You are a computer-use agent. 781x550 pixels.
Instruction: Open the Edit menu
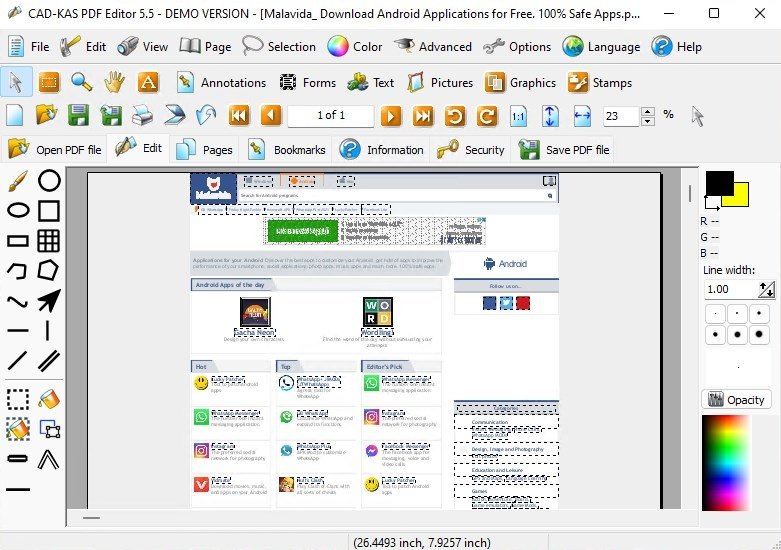(83, 47)
